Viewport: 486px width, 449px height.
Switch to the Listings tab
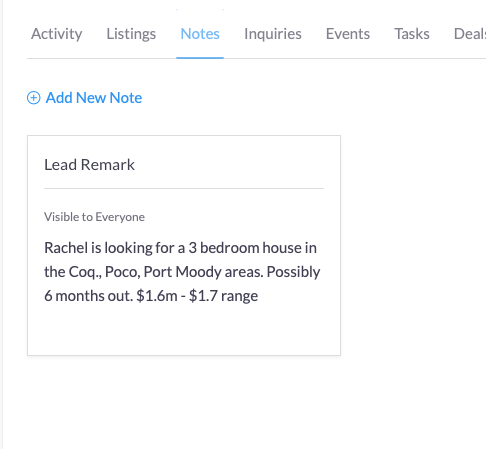131,34
